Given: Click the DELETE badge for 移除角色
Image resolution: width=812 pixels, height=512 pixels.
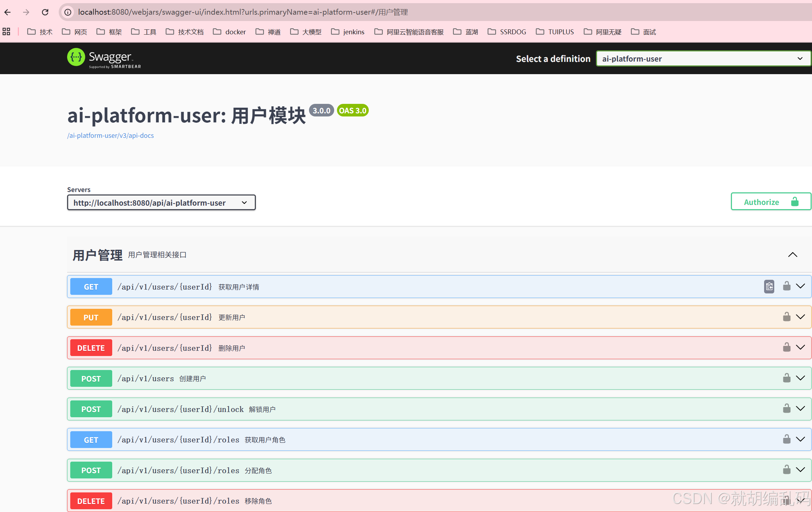Looking at the screenshot, I should coord(91,501).
